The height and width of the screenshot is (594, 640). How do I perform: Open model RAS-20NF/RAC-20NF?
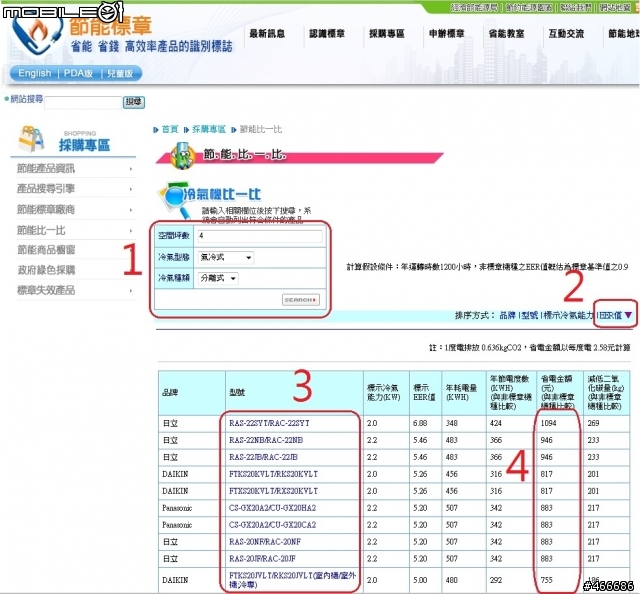[265, 542]
